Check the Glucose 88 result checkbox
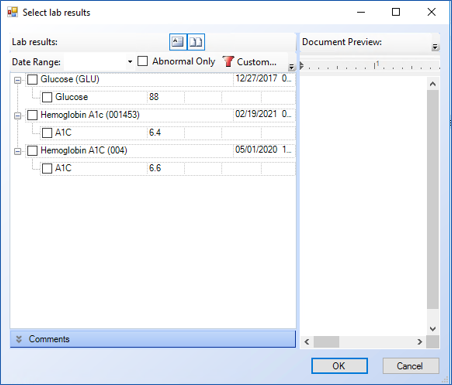Image resolution: width=452 pixels, height=385 pixels. [x=47, y=97]
